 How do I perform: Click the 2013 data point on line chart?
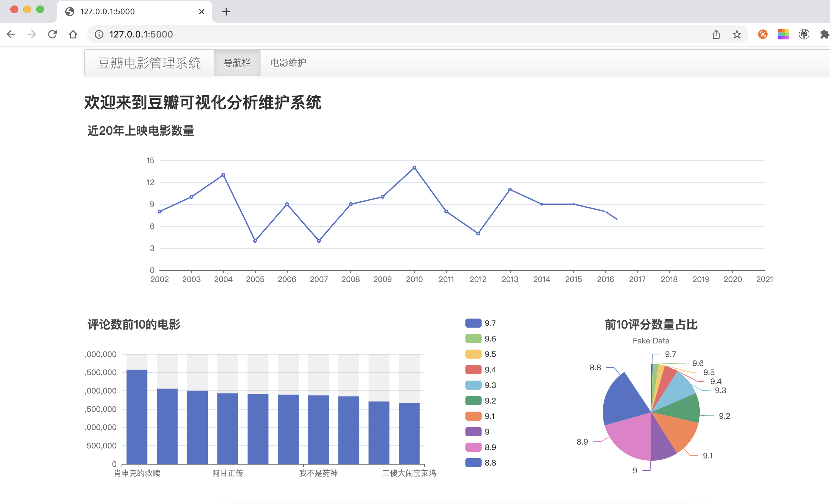pyautogui.click(x=510, y=190)
